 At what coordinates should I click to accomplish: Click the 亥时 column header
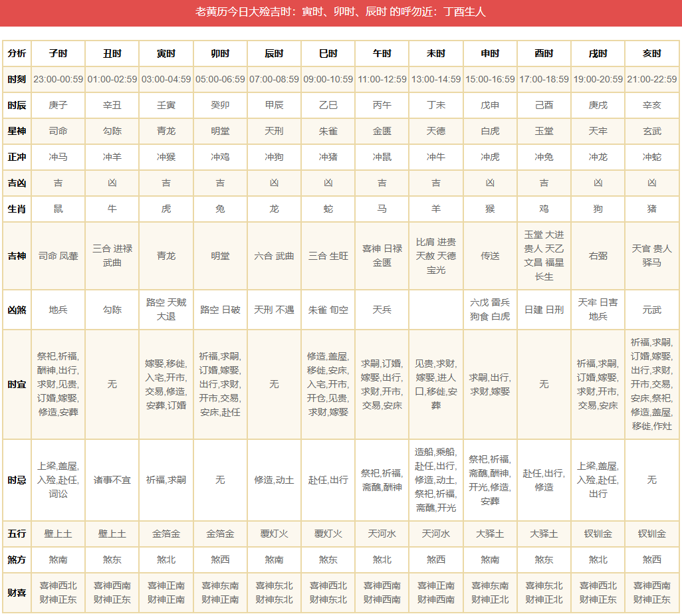(x=651, y=53)
